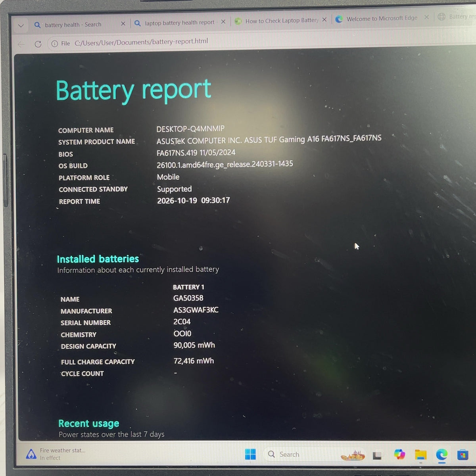
Task: Open the tab actions dropdown chevron
Action: pos(21,26)
